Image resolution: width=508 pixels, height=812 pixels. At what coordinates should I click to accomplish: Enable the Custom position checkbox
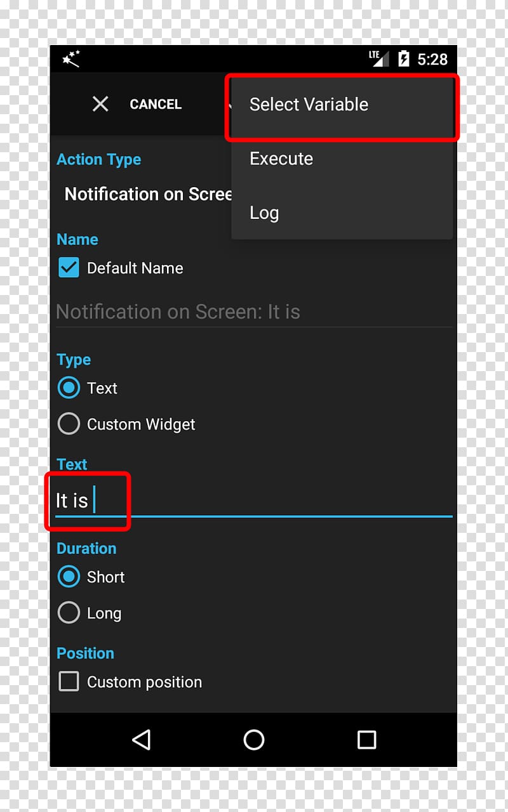69,682
